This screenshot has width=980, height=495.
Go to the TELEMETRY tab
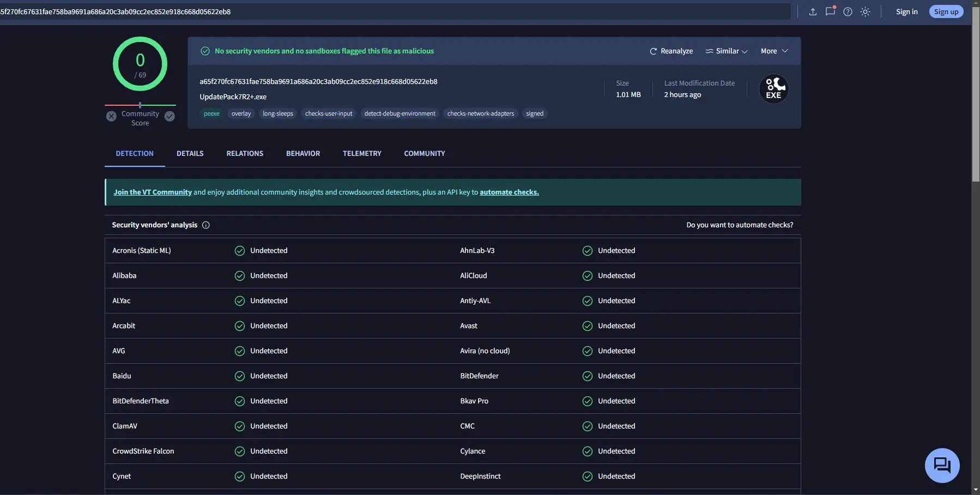(362, 154)
